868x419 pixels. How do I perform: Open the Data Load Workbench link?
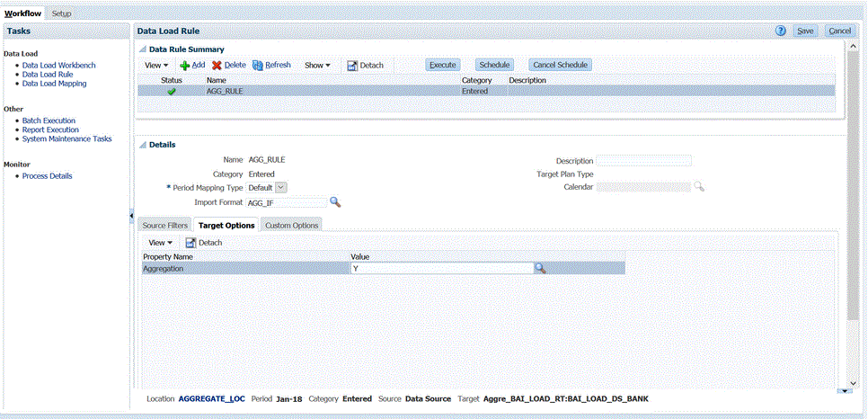point(58,66)
